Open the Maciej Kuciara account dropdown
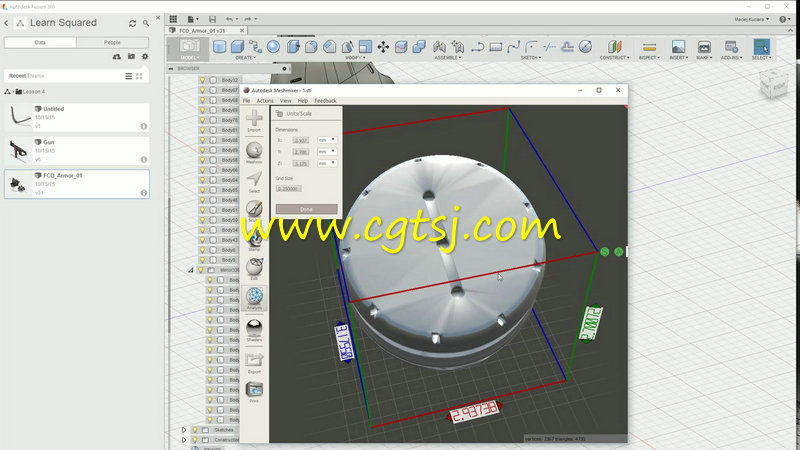This screenshot has width=800, height=450. pyautogui.click(x=752, y=19)
